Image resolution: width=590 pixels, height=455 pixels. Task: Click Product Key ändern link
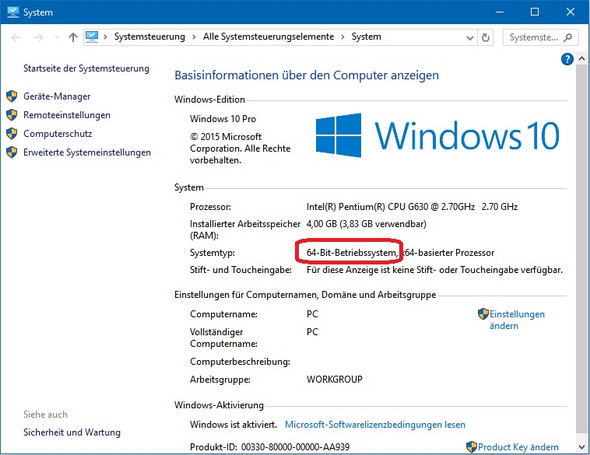coord(518,447)
